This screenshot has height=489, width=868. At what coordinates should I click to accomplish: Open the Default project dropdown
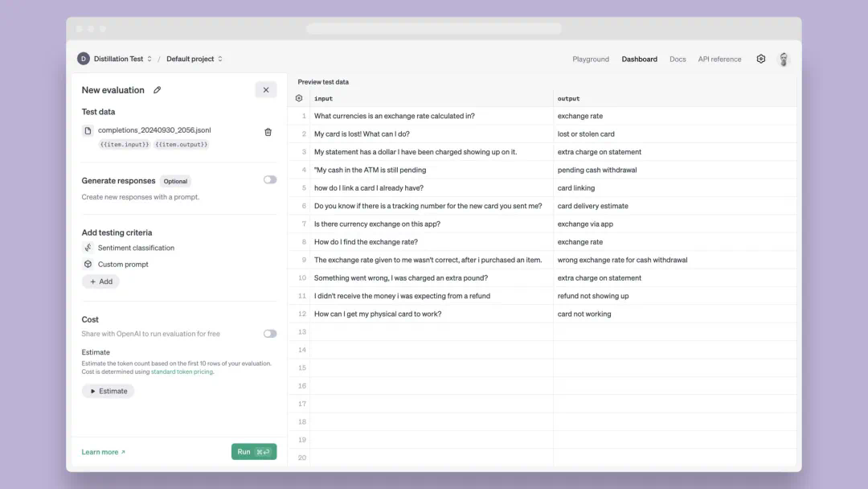point(194,59)
